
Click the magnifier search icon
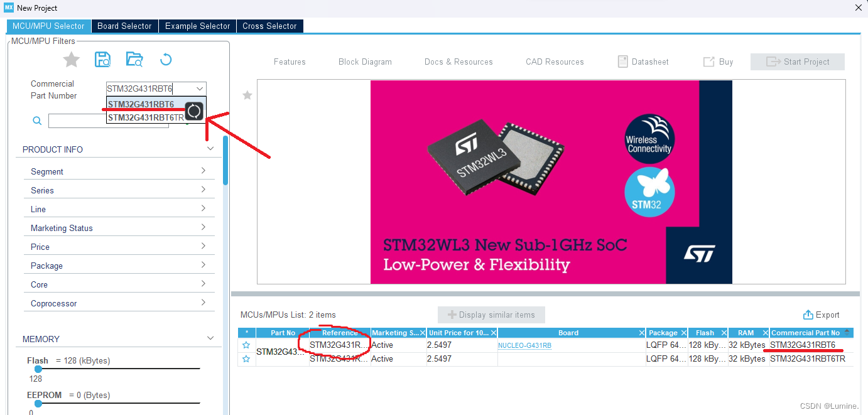click(x=37, y=121)
